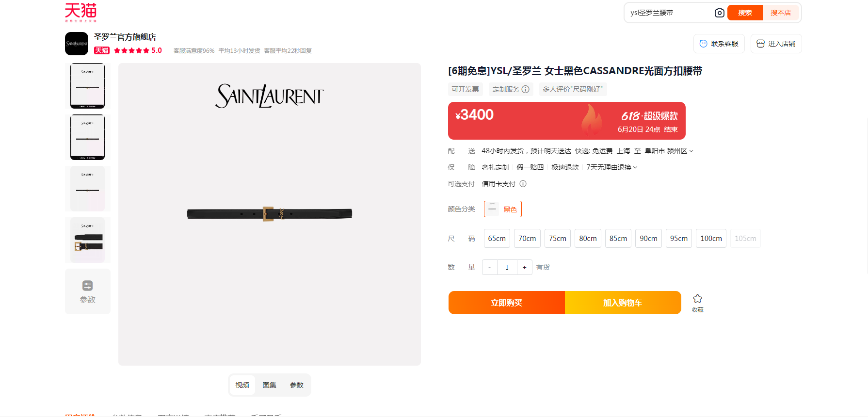
Task: Click the 平均13小时发货 text
Action: [x=239, y=50]
